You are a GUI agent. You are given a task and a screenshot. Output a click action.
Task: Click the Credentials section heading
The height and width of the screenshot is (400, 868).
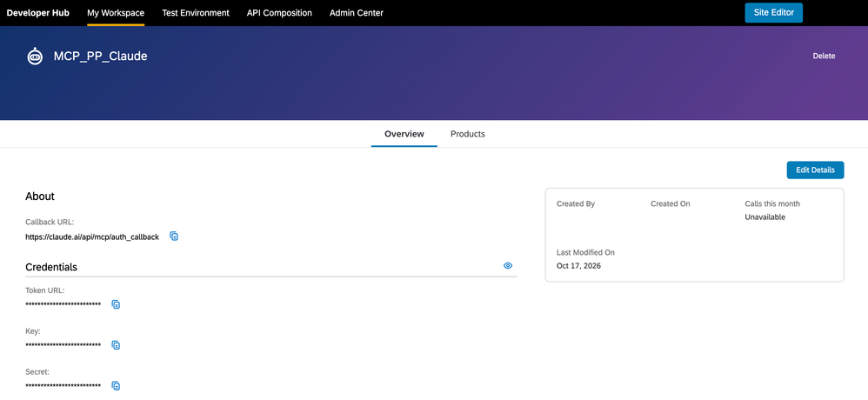(x=51, y=267)
